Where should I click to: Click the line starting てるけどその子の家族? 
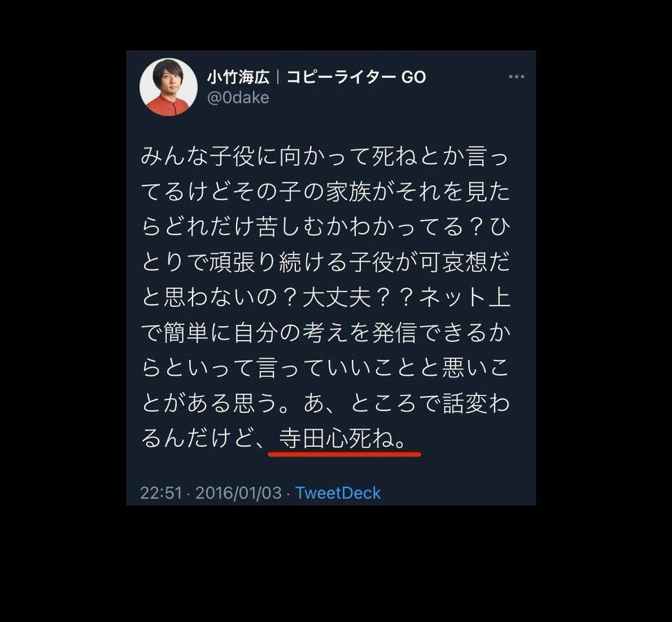click(326, 191)
